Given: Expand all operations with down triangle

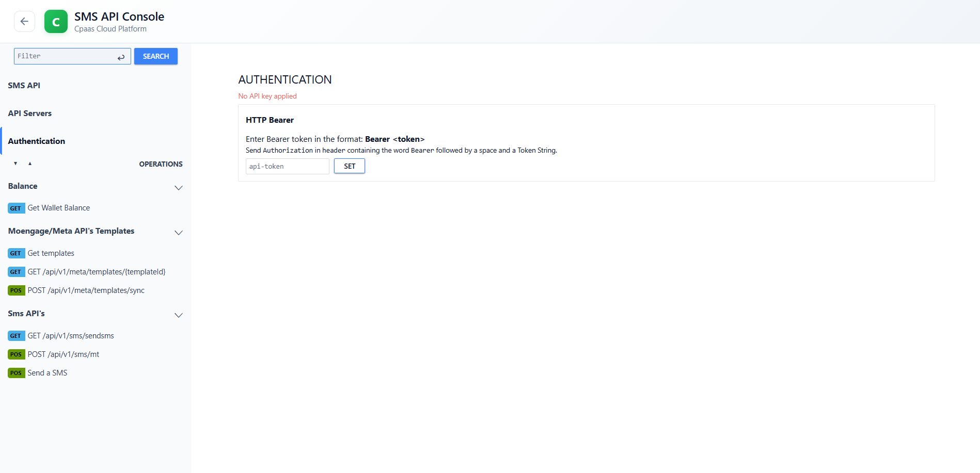Looking at the screenshot, I should tap(15, 164).
